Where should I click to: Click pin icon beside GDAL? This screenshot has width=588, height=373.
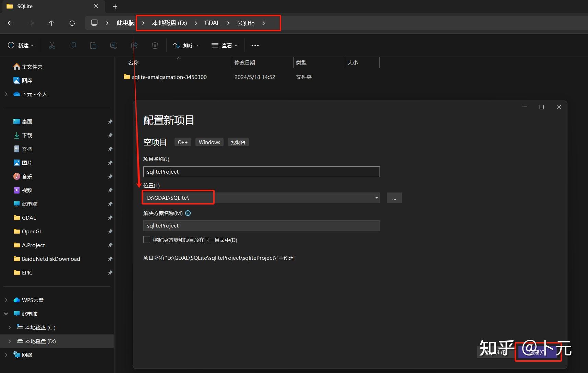coord(110,218)
